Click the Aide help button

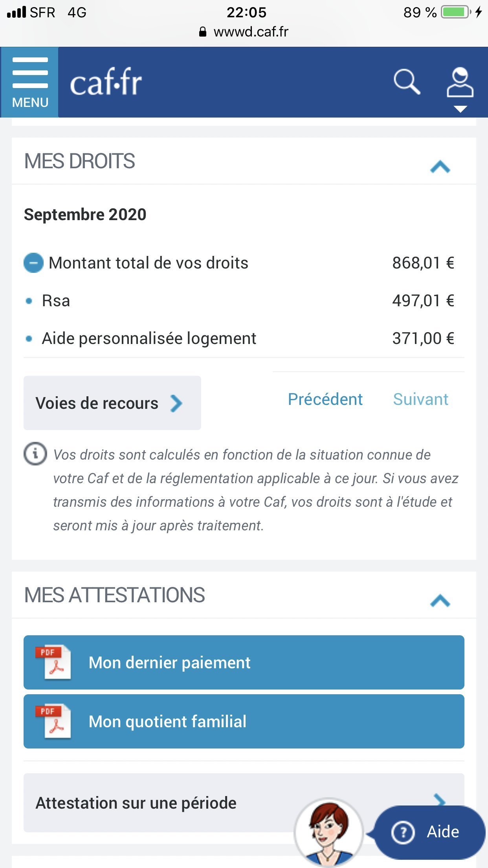click(429, 832)
